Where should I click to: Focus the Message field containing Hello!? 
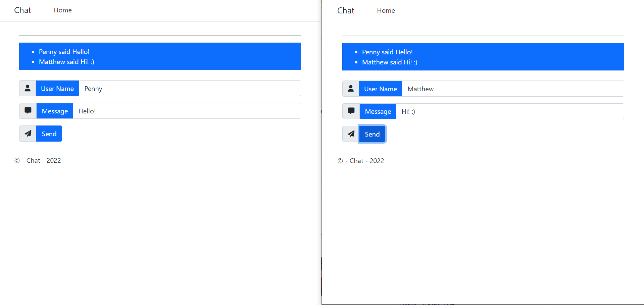point(187,111)
